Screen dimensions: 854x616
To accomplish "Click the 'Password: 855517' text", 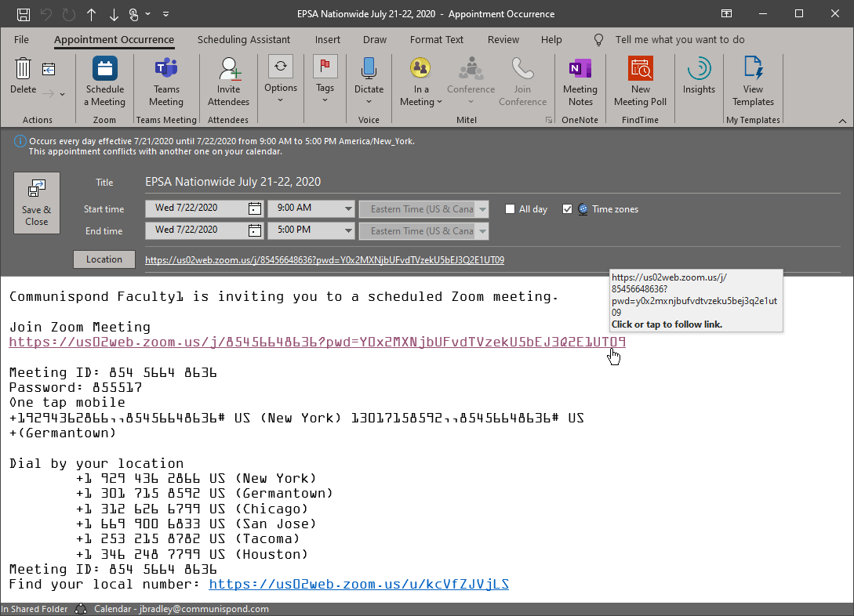I will (76, 387).
